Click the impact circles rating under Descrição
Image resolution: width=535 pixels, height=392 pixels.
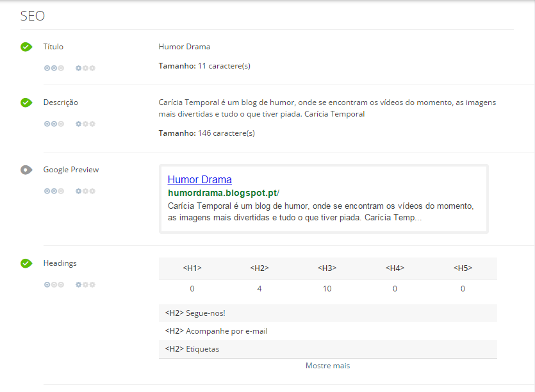54,124
